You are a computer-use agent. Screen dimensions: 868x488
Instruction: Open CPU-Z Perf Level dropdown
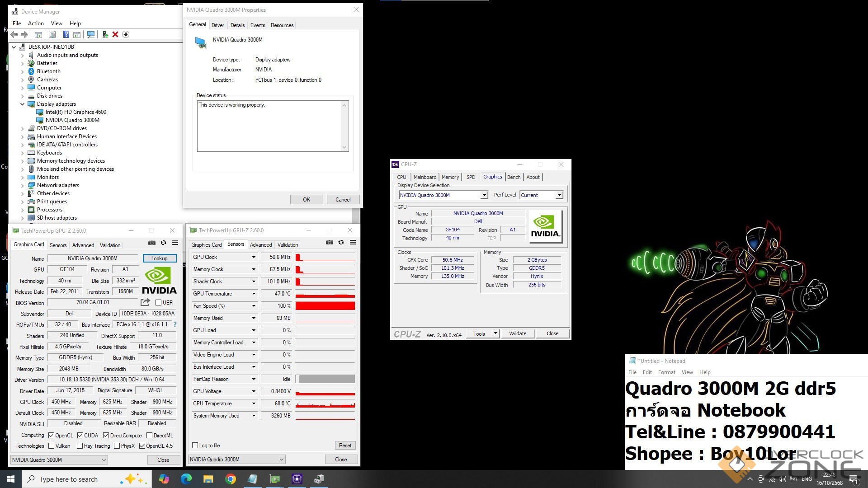click(559, 195)
